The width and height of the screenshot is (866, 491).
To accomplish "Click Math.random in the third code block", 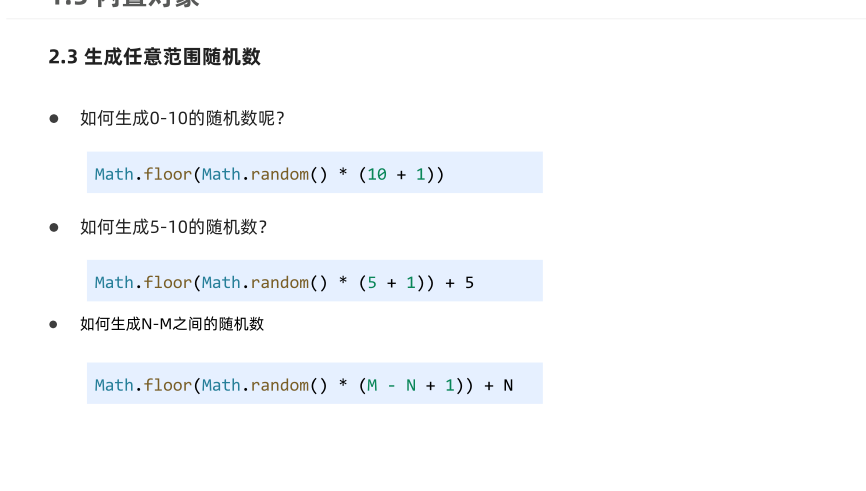I will click(255, 386).
